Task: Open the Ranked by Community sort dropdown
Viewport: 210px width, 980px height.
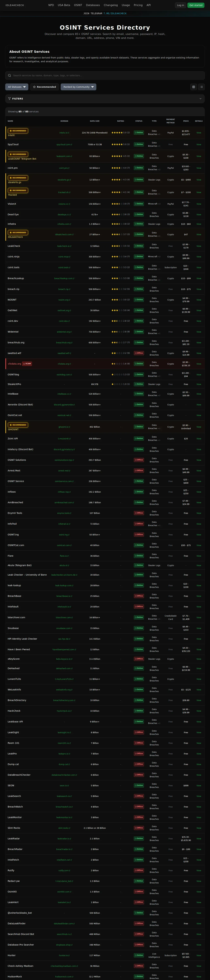Action: pyautogui.click(x=79, y=87)
